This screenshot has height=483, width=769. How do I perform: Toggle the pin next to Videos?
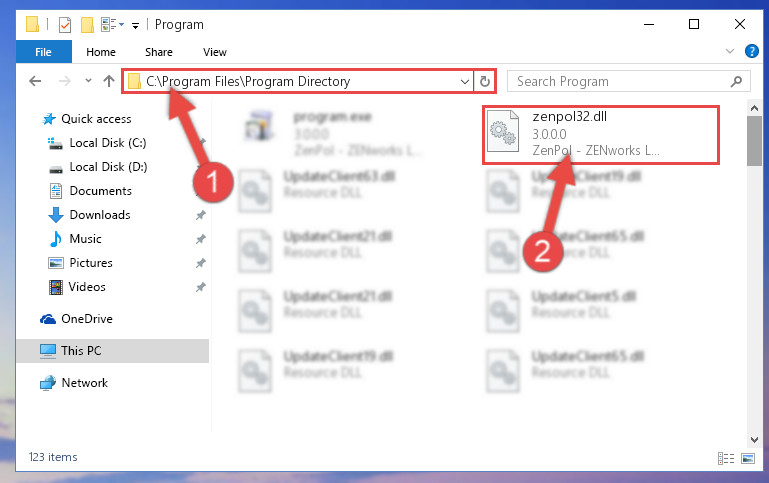coord(201,287)
